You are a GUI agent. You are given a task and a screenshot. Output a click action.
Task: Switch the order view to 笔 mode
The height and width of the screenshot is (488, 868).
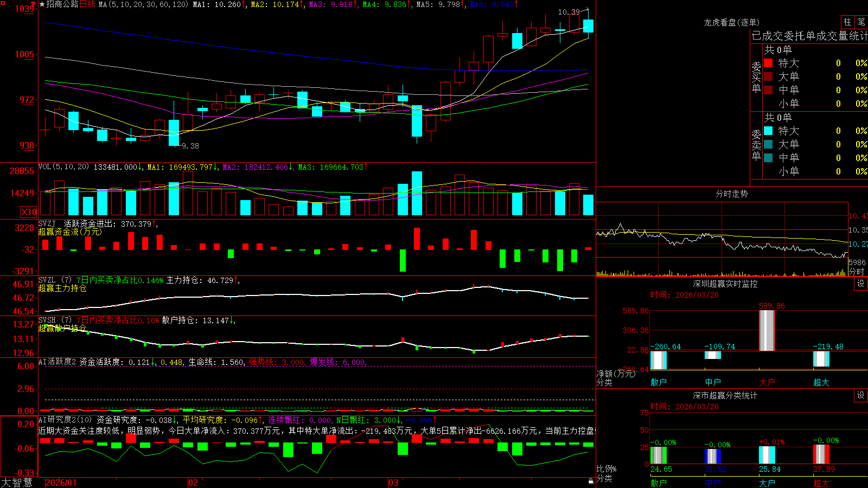coord(861,22)
